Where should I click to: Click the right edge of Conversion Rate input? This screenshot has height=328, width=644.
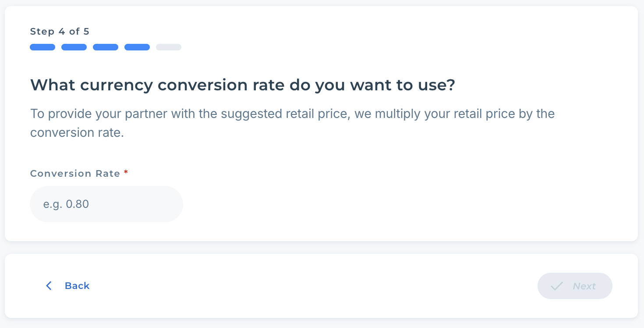click(x=176, y=204)
